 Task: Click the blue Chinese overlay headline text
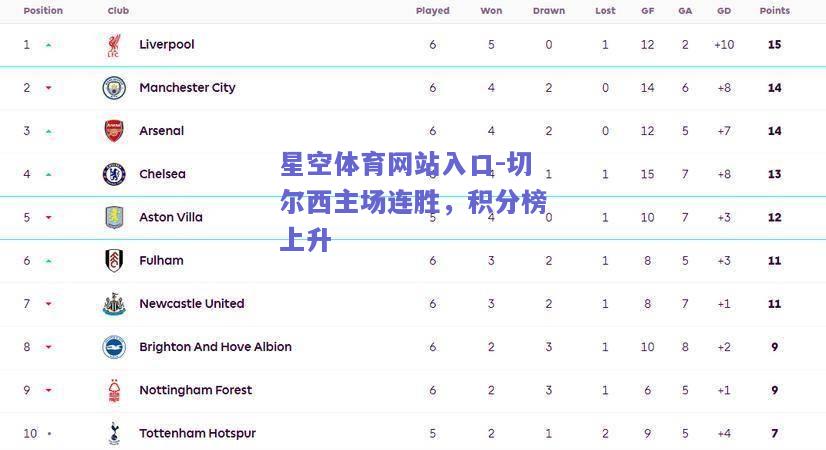point(414,201)
